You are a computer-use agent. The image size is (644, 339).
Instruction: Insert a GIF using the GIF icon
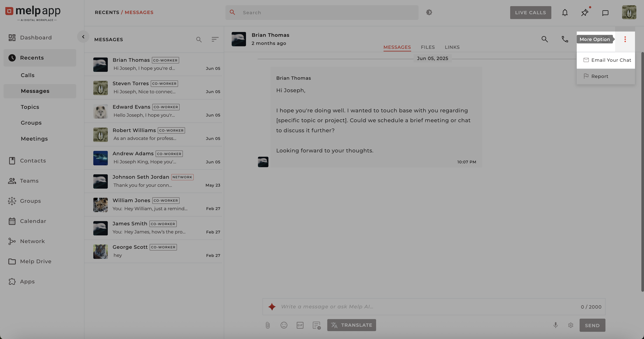point(300,325)
